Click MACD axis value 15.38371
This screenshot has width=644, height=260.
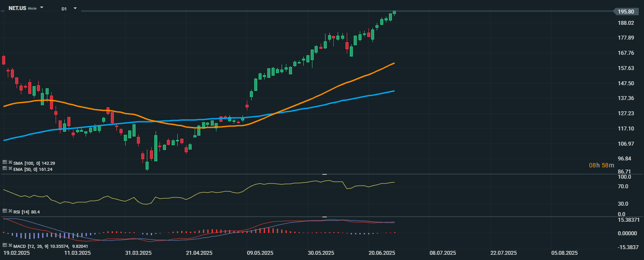(628, 220)
